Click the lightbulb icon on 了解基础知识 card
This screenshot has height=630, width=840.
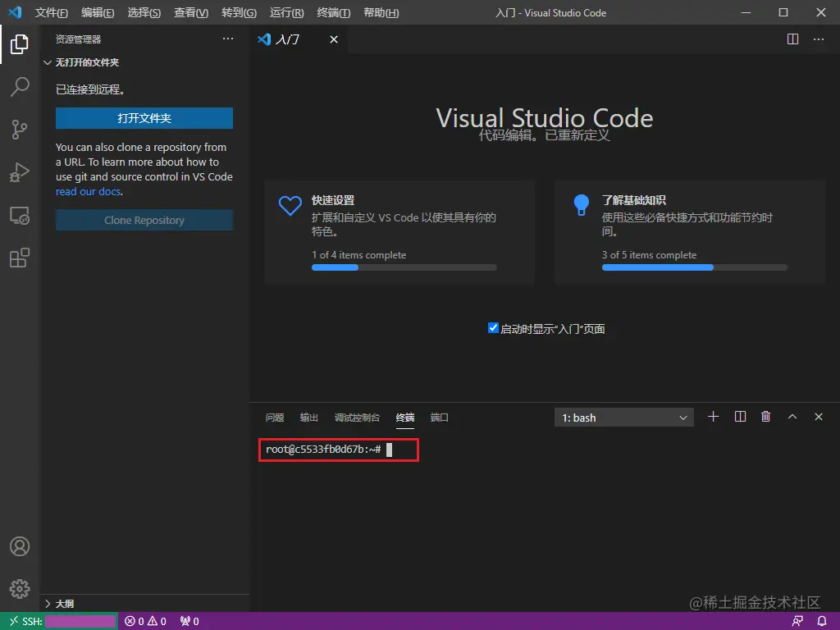[x=581, y=204]
